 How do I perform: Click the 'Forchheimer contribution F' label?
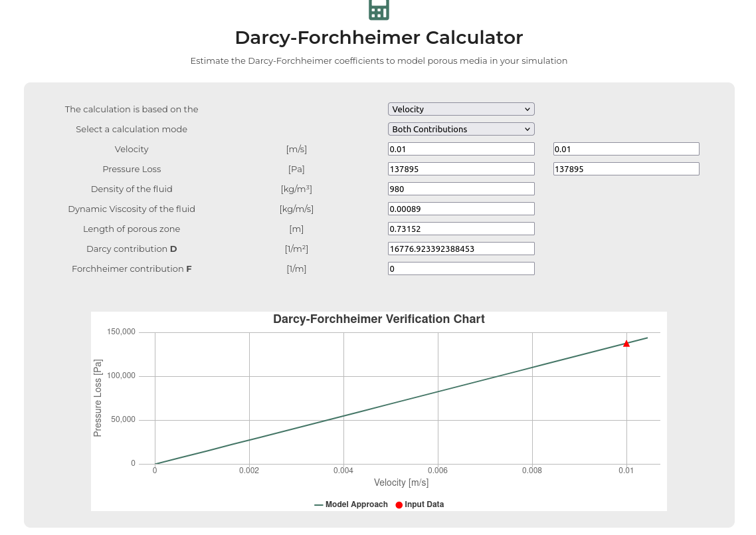[132, 268]
